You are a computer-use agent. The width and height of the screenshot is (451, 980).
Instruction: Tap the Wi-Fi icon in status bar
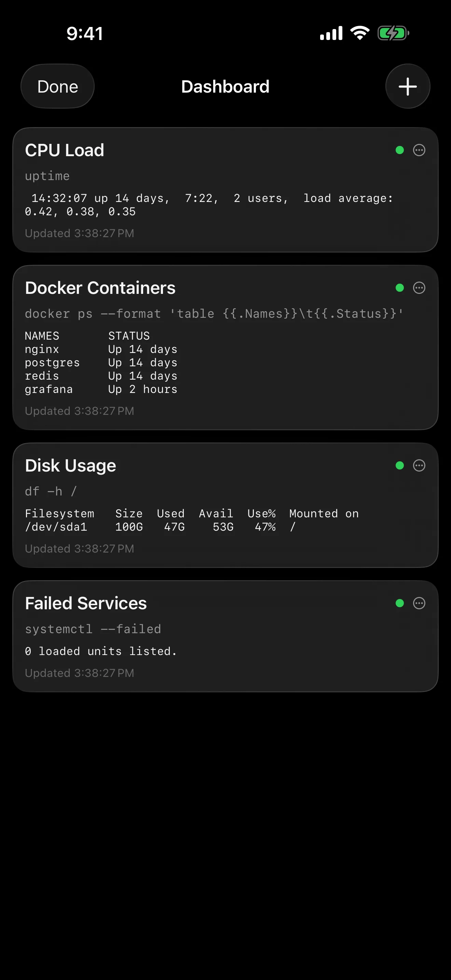pos(359,33)
